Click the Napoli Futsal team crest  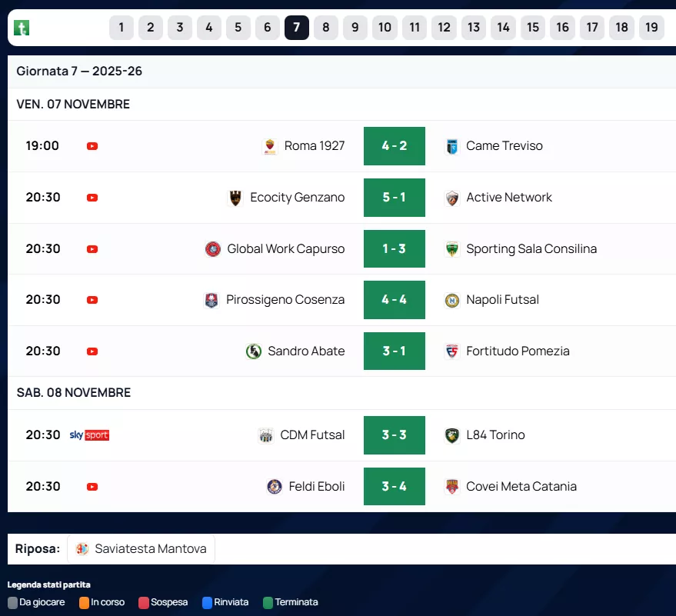[x=452, y=300]
